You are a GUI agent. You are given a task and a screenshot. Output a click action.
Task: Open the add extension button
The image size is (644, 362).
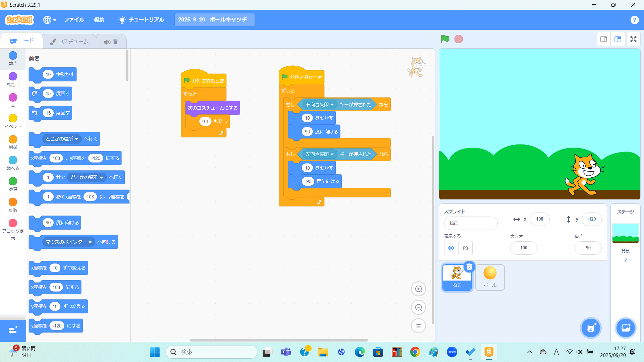click(13, 330)
